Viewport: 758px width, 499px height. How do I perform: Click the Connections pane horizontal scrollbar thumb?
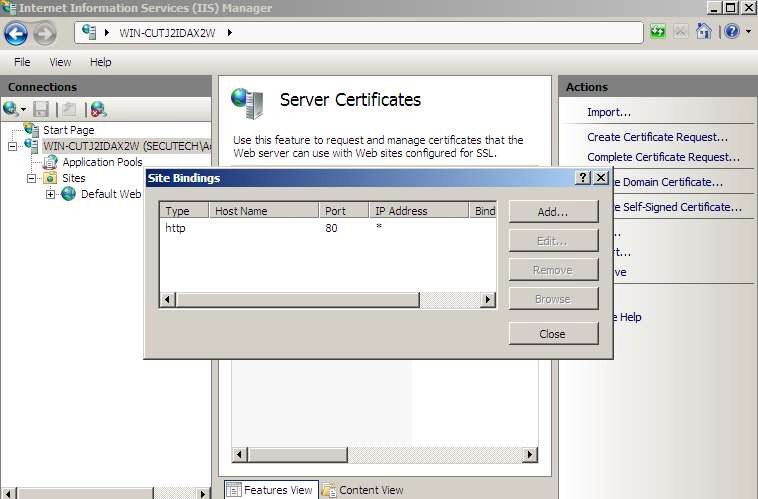86,494
